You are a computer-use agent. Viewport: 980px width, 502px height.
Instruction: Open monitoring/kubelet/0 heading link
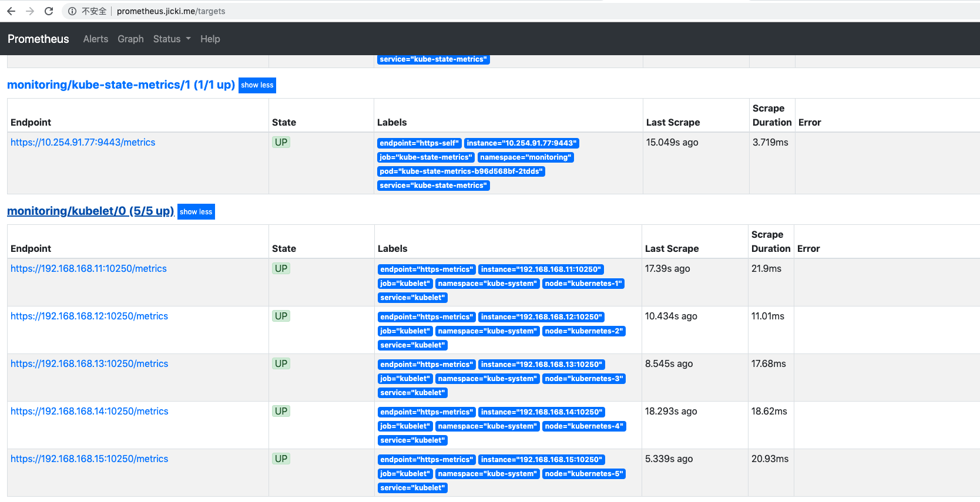[x=90, y=211]
